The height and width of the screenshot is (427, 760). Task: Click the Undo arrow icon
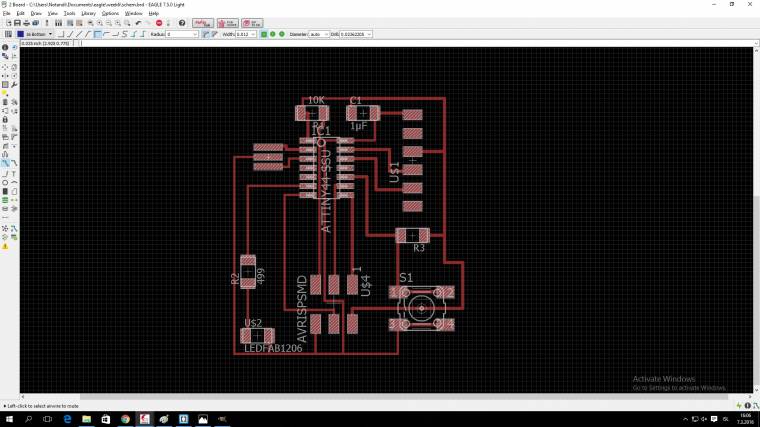click(x=139, y=23)
